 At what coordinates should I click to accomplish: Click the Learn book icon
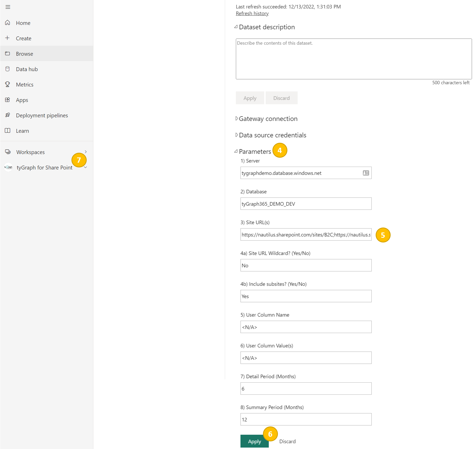8,131
